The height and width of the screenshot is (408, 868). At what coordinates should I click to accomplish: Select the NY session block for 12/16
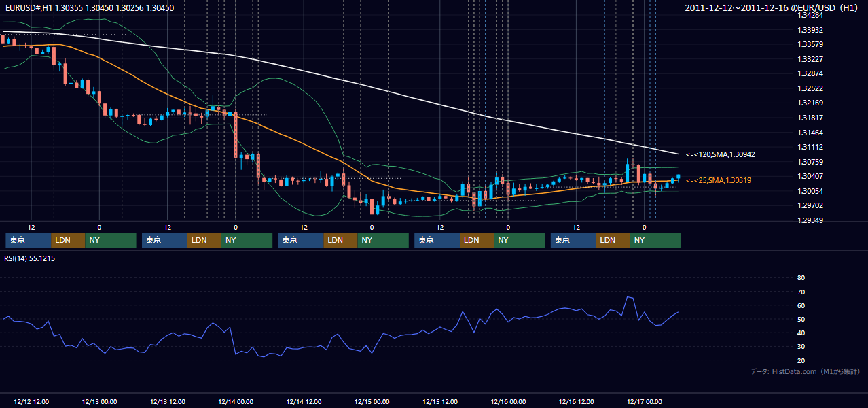(655, 240)
